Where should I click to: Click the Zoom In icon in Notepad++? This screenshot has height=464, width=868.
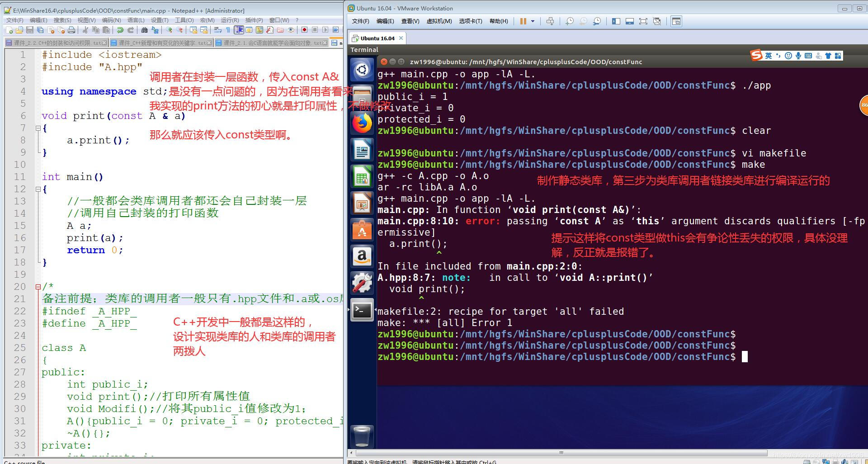(169, 30)
